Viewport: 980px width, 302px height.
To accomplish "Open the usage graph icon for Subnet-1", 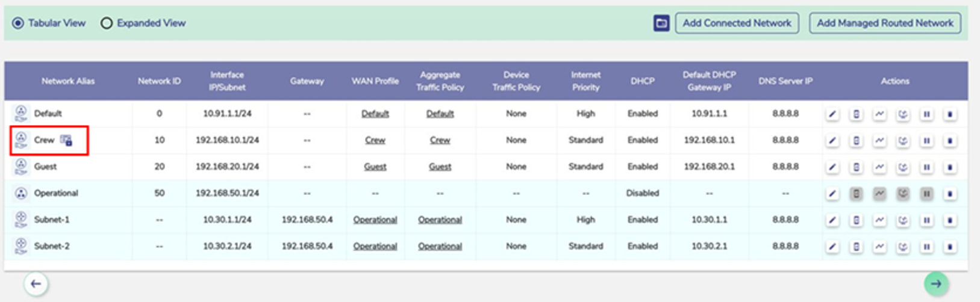I will 879,220.
